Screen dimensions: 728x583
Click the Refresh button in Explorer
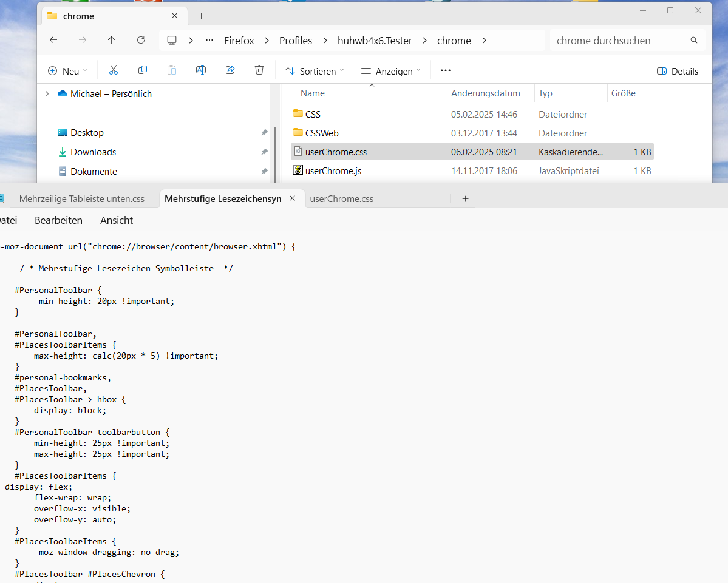click(x=141, y=41)
